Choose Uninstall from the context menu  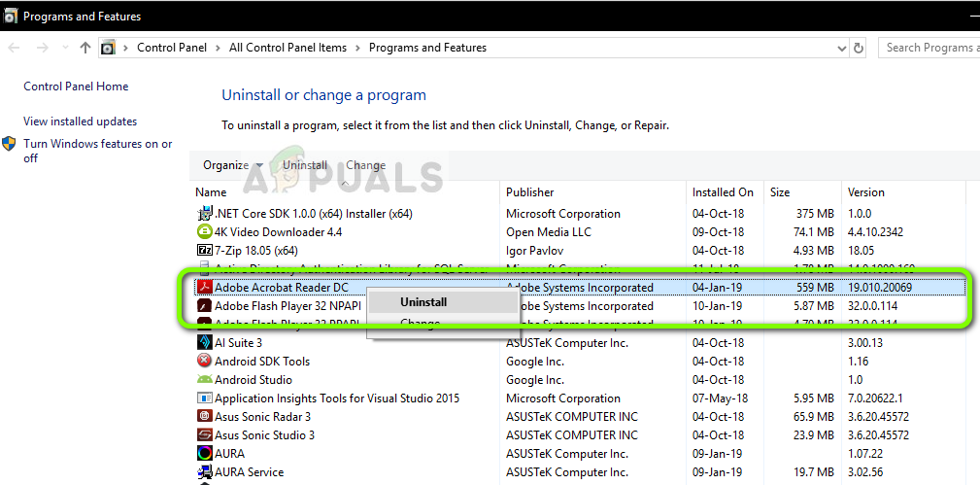tap(423, 302)
